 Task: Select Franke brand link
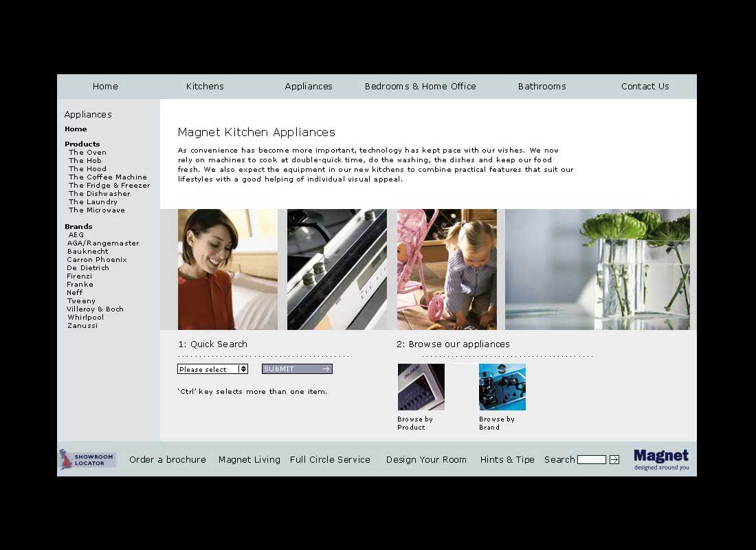[80, 284]
